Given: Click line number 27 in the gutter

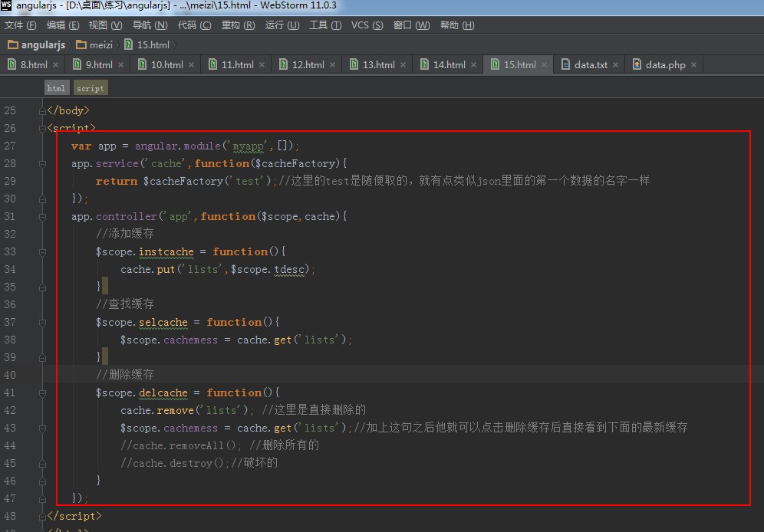Looking at the screenshot, I should 10,146.
